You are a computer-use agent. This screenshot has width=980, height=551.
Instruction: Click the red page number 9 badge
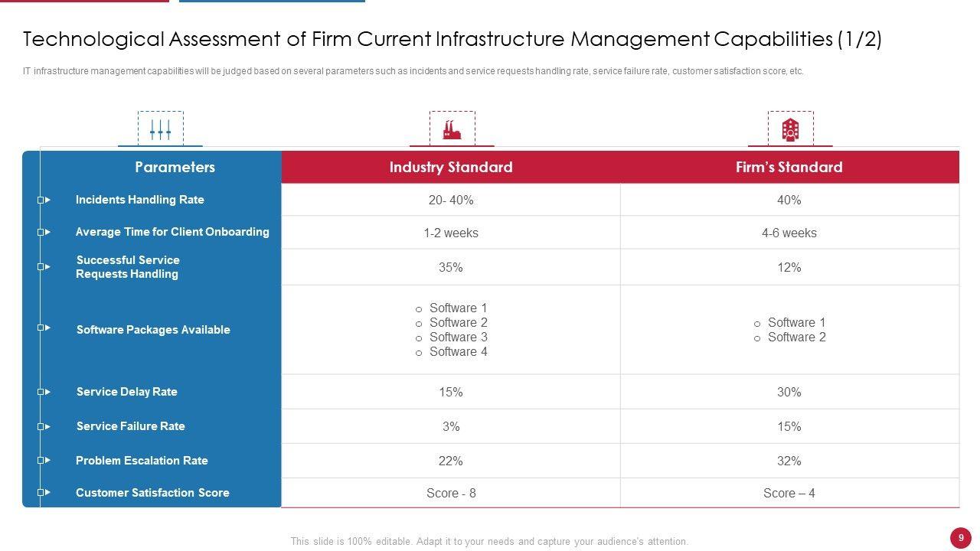[961, 538]
